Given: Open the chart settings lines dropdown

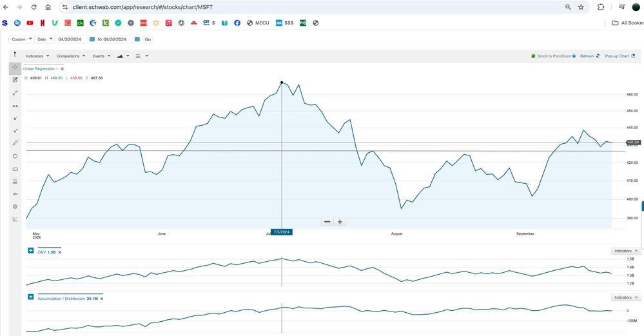Looking at the screenshot, I should click(142, 56).
